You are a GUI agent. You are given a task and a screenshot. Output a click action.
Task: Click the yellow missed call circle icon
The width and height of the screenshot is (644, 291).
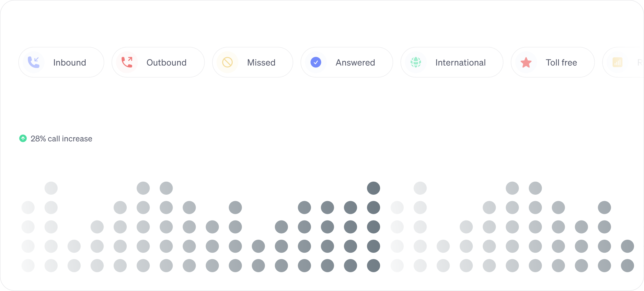pyautogui.click(x=227, y=62)
